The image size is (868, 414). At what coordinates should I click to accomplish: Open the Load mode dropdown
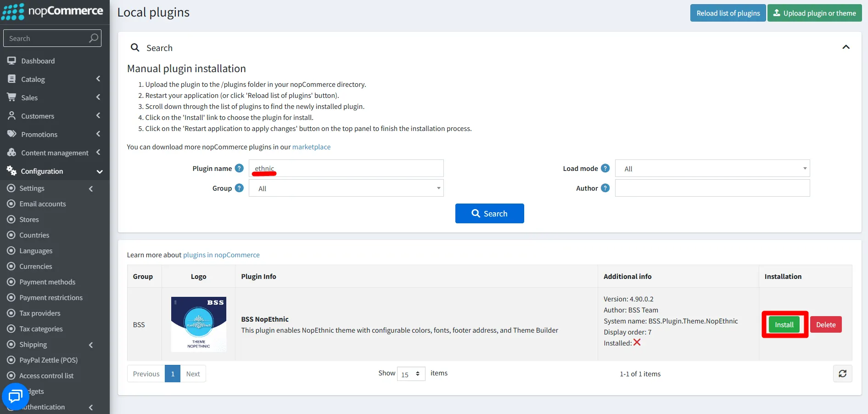point(712,168)
